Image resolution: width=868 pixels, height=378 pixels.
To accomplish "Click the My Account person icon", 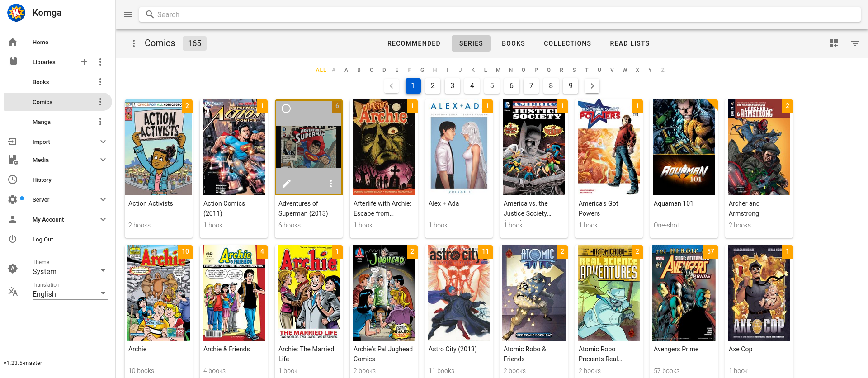I will pos(13,219).
